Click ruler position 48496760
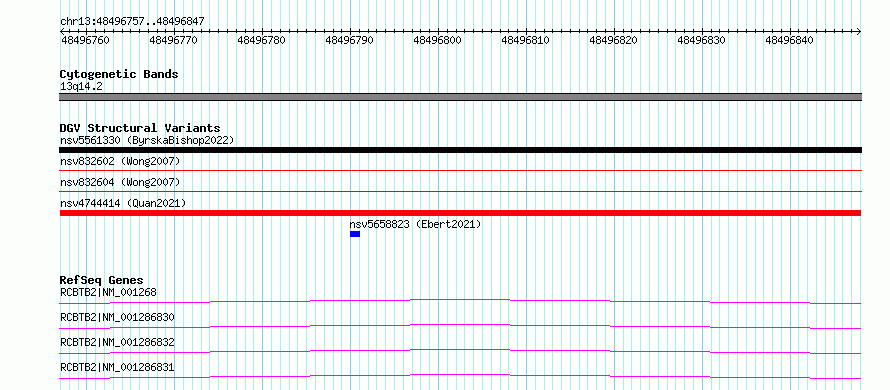Image resolution: width=890 pixels, height=390 pixels. click(x=85, y=40)
